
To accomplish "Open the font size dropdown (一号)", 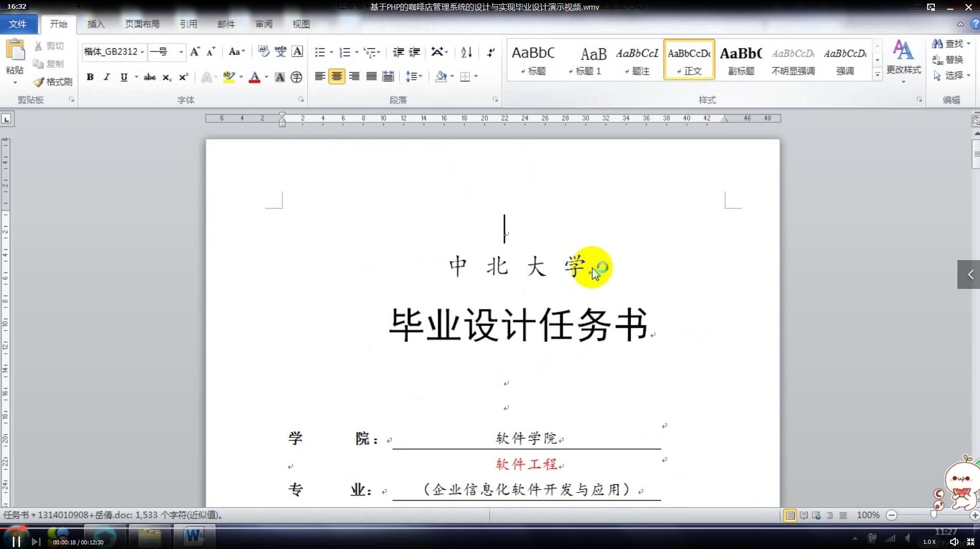I will (181, 52).
